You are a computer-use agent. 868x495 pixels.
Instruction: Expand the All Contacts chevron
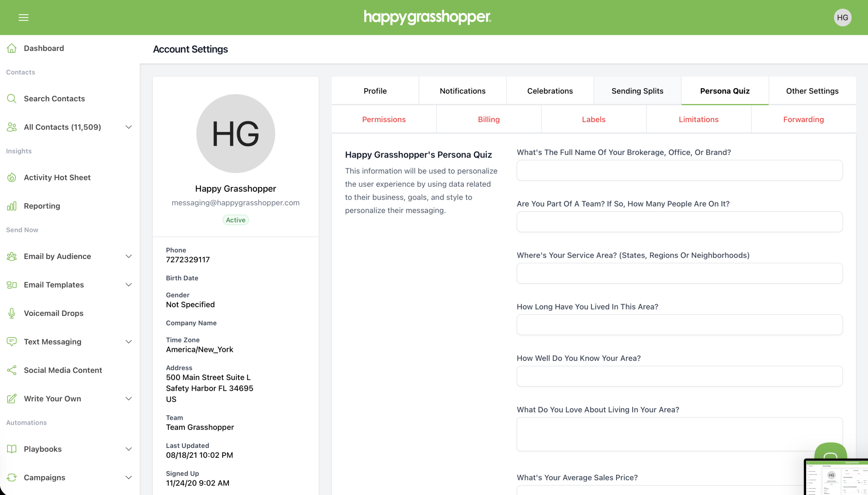point(129,127)
